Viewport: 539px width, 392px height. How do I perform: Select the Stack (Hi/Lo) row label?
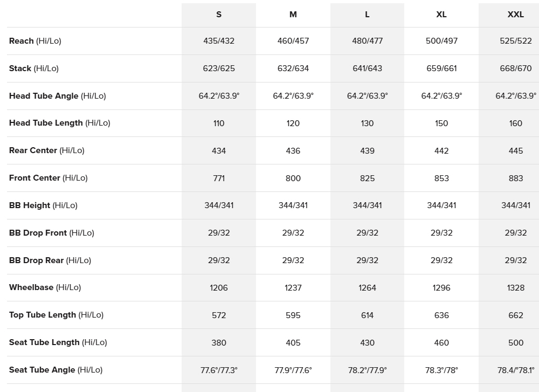[34, 68]
